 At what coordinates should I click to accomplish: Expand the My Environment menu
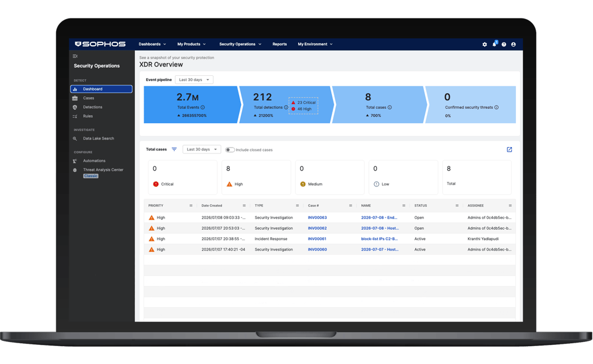coord(315,44)
